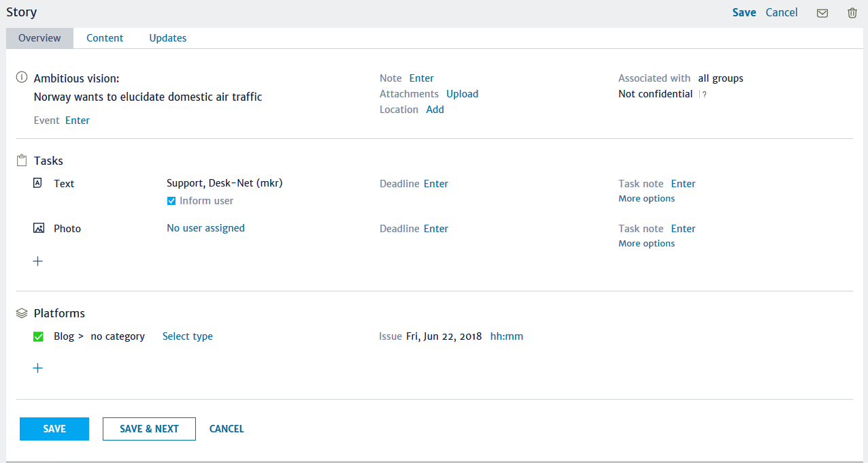Click the Support, Desk-Net (mkr) assignee

(224, 183)
